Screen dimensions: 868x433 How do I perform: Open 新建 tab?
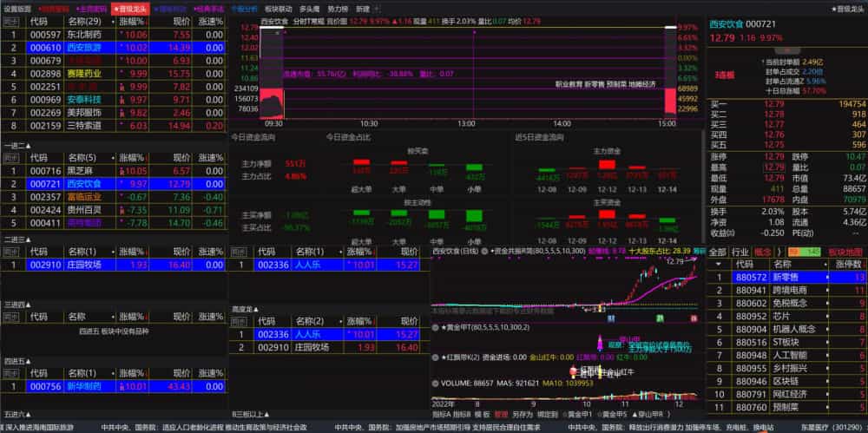pyautogui.click(x=363, y=9)
